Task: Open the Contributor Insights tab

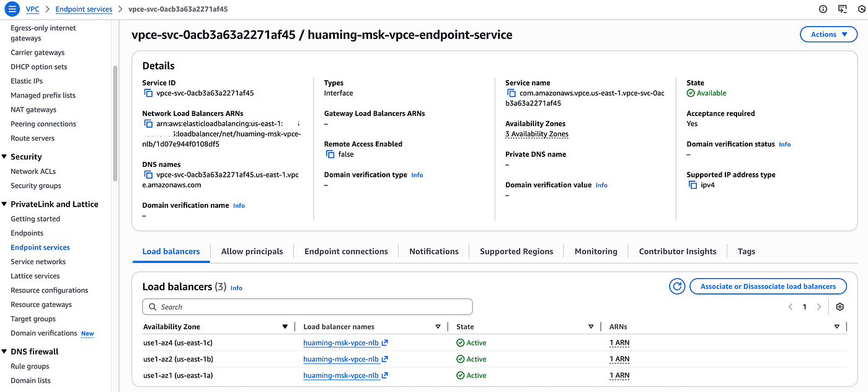Action: 678,251
